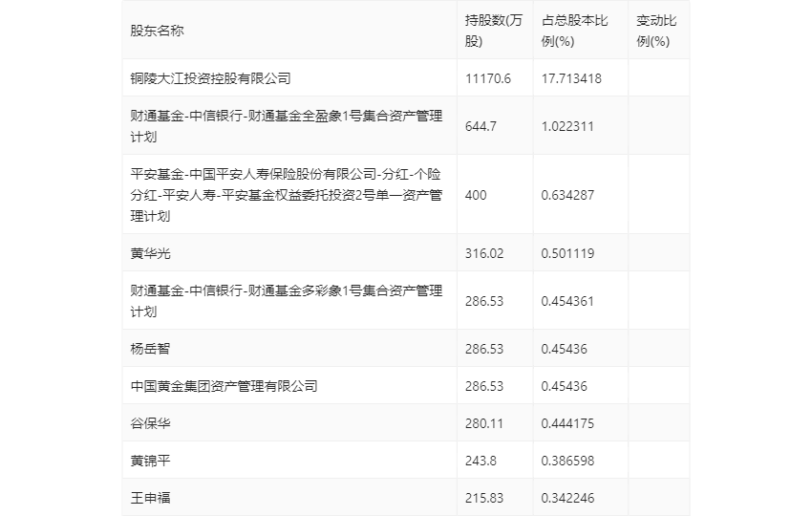Select shareholder 王申福

150,498
